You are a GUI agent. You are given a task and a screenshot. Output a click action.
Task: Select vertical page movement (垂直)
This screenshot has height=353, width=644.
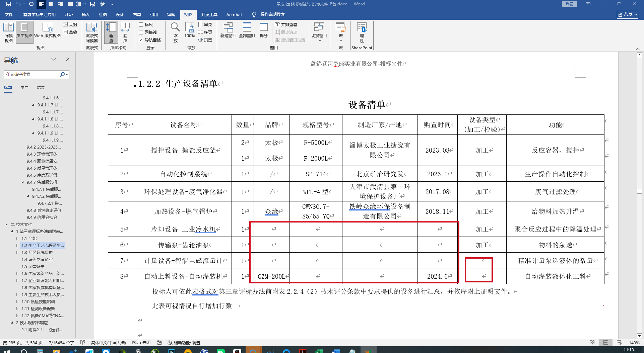tap(111, 32)
